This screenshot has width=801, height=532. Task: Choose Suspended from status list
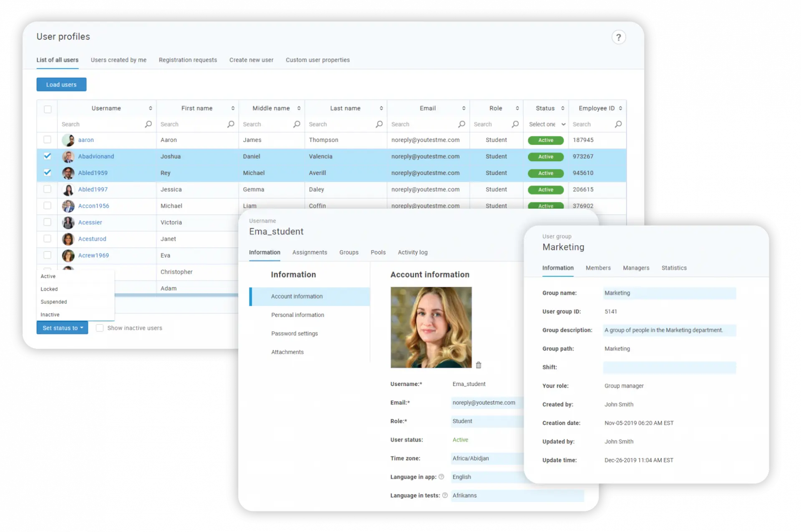(x=54, y=302)
